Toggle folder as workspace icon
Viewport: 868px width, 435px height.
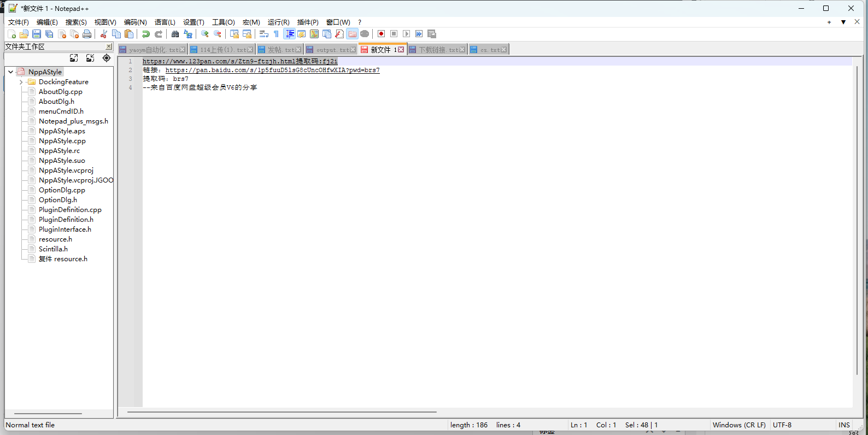click(352, 34)
